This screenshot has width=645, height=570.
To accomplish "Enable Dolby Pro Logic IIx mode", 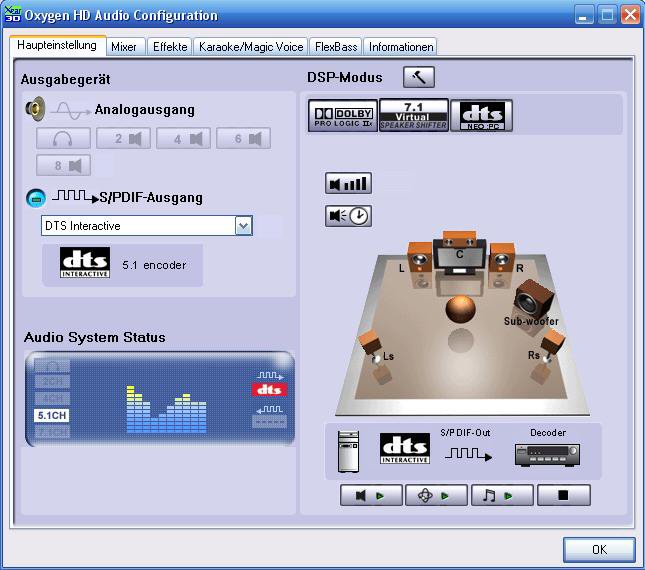I will (x=343, y=116).
